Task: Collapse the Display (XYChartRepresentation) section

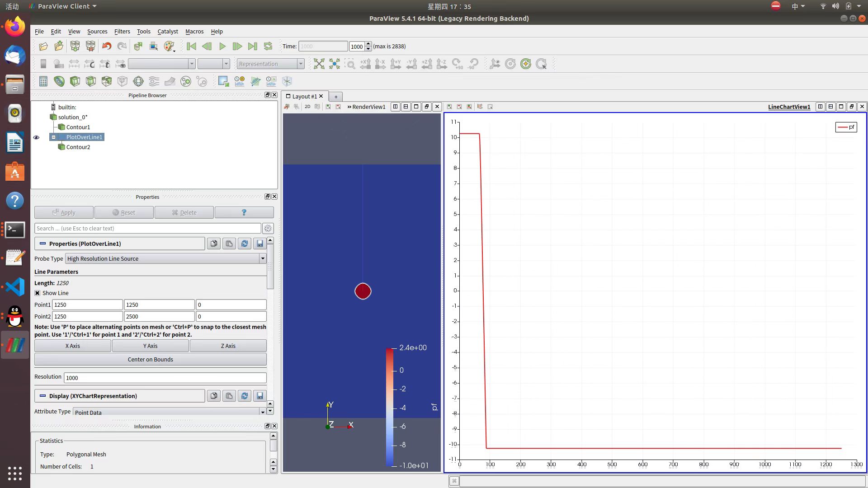Action: point(42,396)
